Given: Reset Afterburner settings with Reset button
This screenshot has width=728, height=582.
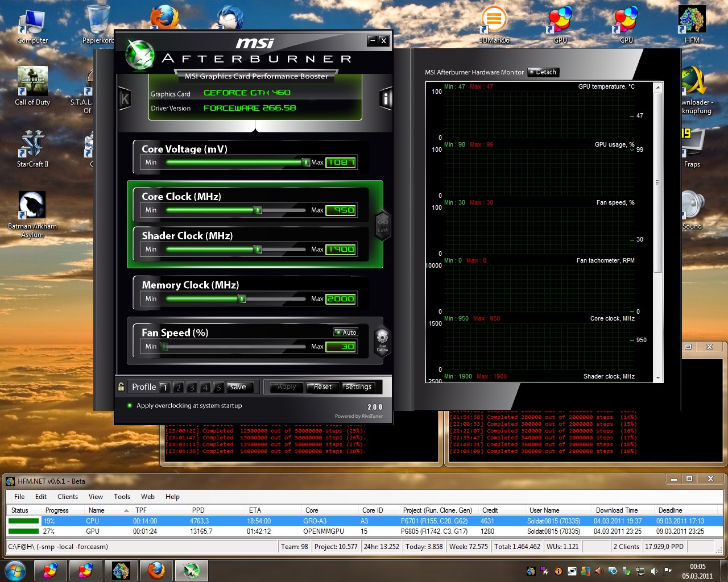Looking at the screenshot, I should pos(322,387).
